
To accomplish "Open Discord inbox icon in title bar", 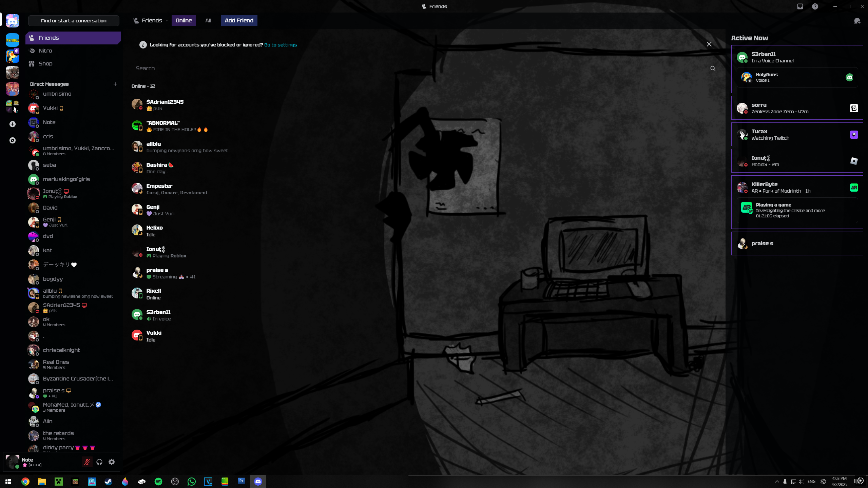I will pyautogui.click(x=800, y=6).
